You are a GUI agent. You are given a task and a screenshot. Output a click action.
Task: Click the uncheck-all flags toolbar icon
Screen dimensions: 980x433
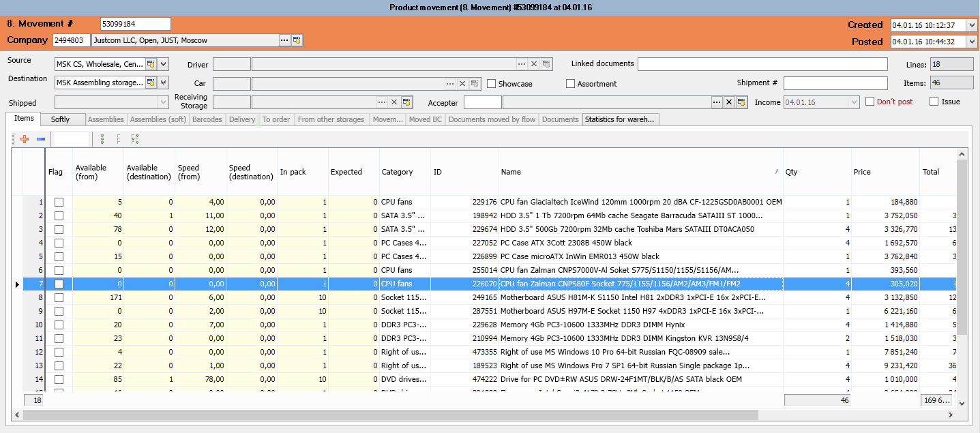coord(119,139)
